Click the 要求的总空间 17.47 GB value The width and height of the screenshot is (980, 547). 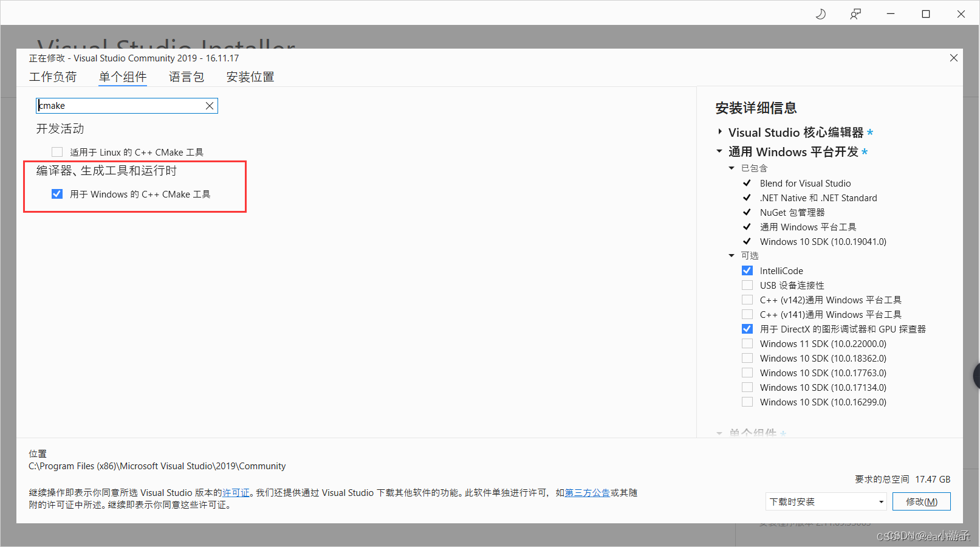click(933, 480)
